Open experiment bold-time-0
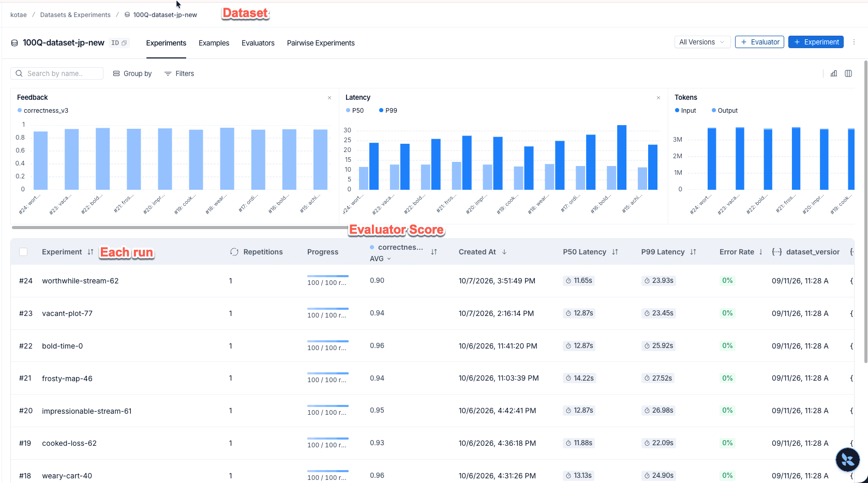Screen dimensions: 868x483 click(62, 346)
